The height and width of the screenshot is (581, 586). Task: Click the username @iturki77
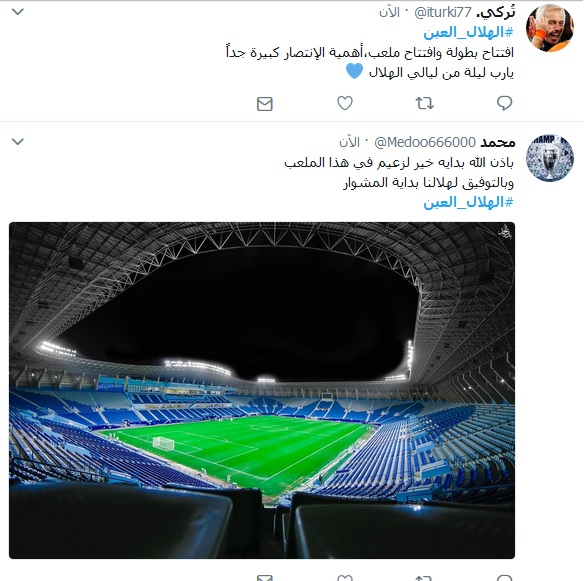(x=443, y=13)
